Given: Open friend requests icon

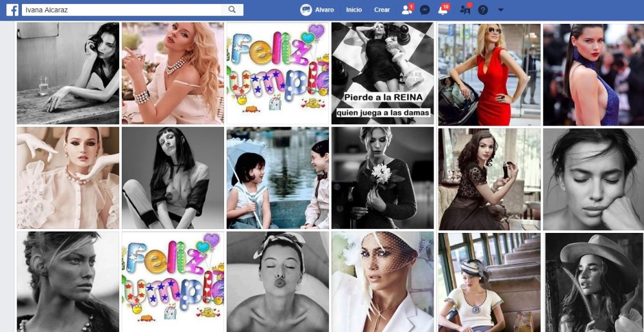Looking at the screenshot, I should [x=407, y=10].
